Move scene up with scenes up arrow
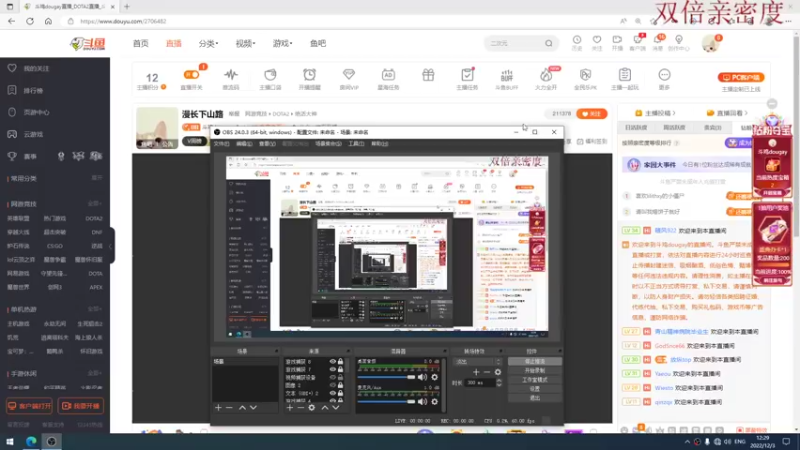 [242, 408]
